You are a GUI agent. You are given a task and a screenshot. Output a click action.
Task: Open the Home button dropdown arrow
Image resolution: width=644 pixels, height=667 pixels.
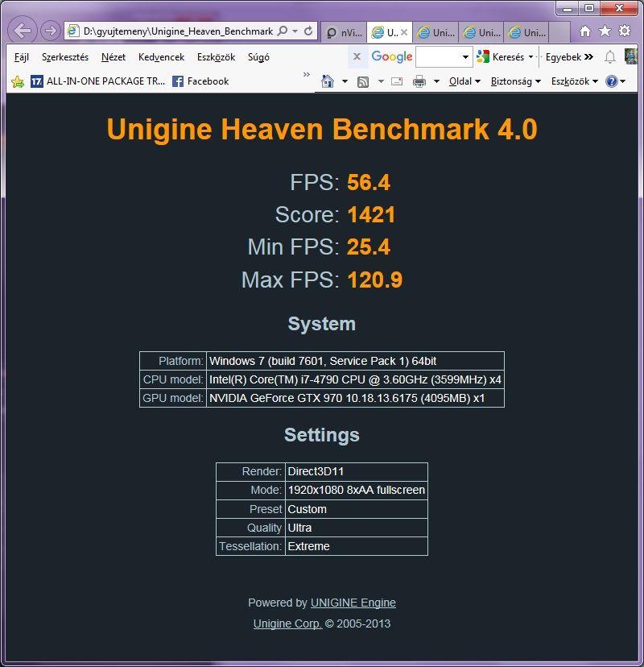(345, 81)
